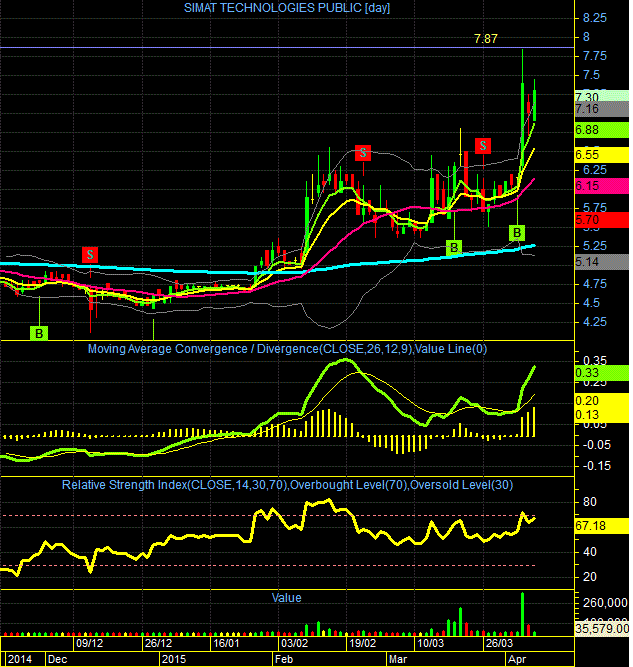This screenshot has width=633, height=667.
Task: Click the 40 RSI axis label
Action: click(590, 552)
